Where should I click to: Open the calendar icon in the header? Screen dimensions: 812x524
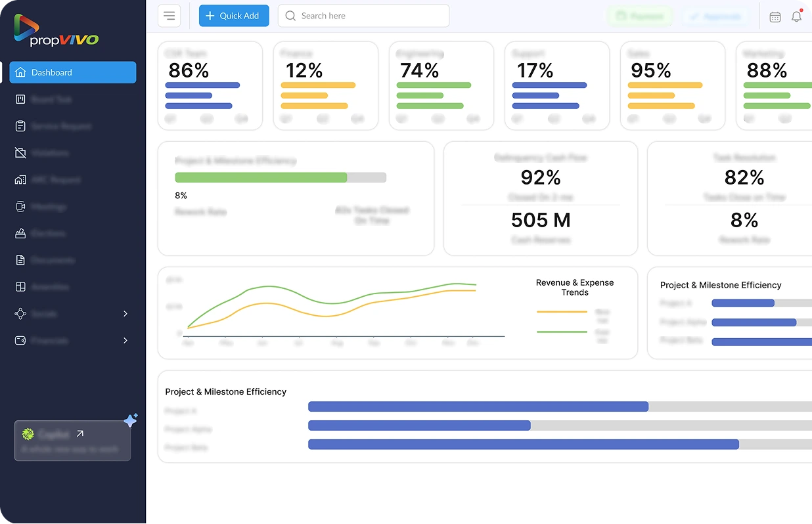pyautogui.click(x=775, y=17)
